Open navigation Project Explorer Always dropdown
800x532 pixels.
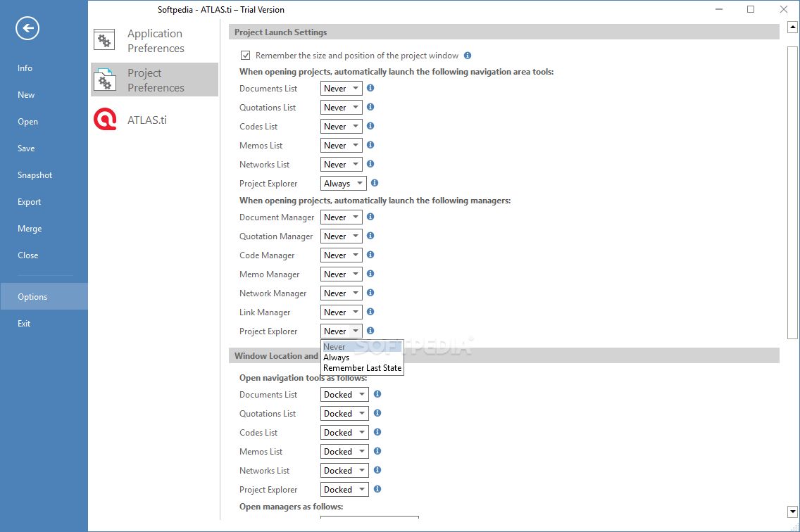pyautogui.click(x=344, y=183)
